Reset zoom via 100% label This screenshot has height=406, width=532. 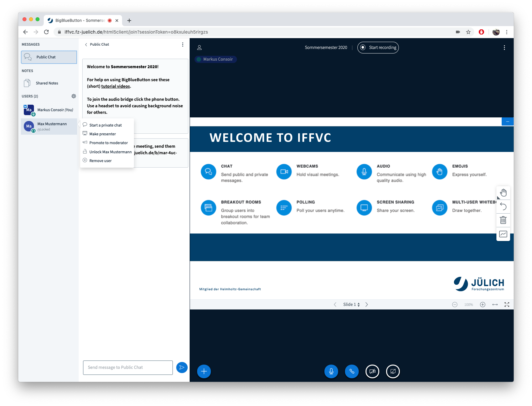pyautogui.click(x=469, y=305)
